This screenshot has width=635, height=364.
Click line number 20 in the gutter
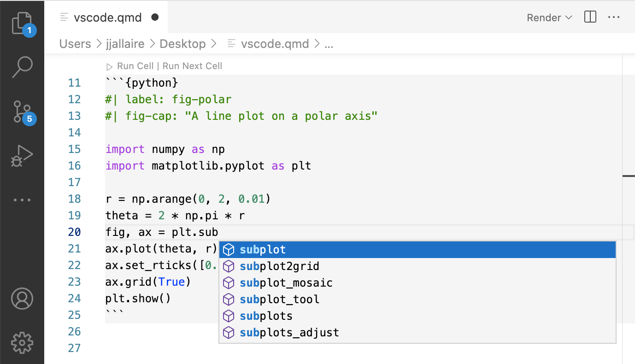74,232
